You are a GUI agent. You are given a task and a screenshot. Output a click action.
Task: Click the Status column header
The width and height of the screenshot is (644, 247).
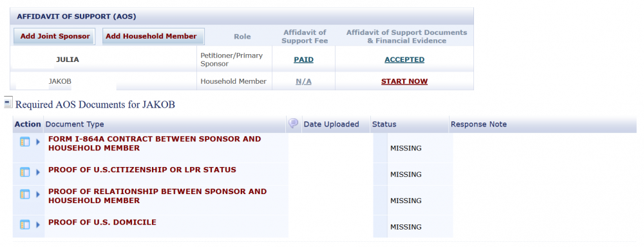[384, 124]
